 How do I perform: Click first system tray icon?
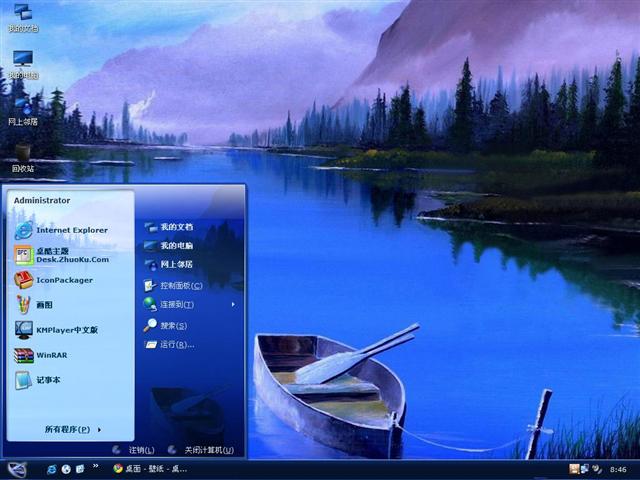574,469
